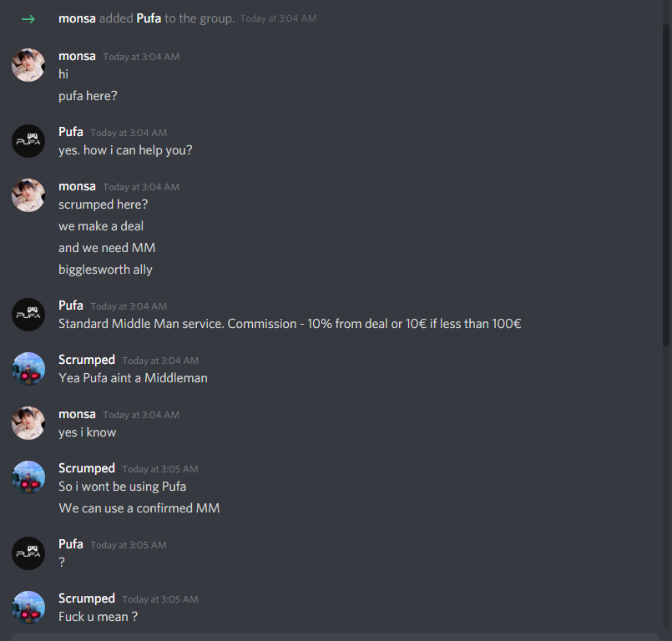Open Pufa's avatar beside the '?' message
Viewport: 672px width, 641px height.
point(28,553)
